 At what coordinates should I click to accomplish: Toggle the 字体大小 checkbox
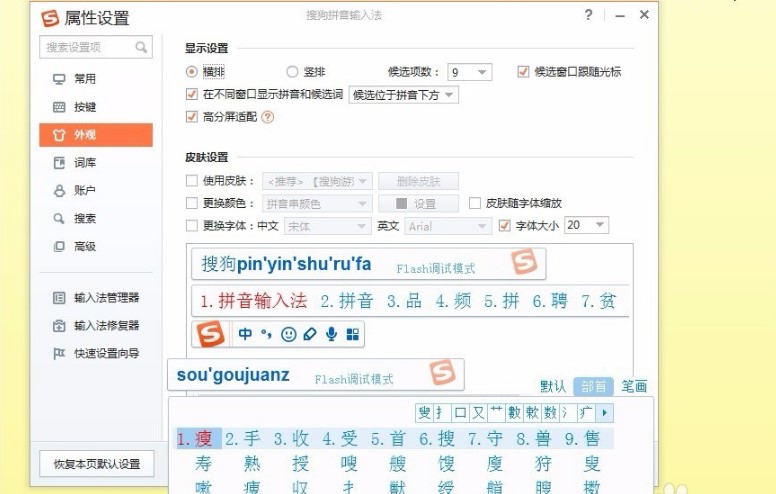(504, 226)
